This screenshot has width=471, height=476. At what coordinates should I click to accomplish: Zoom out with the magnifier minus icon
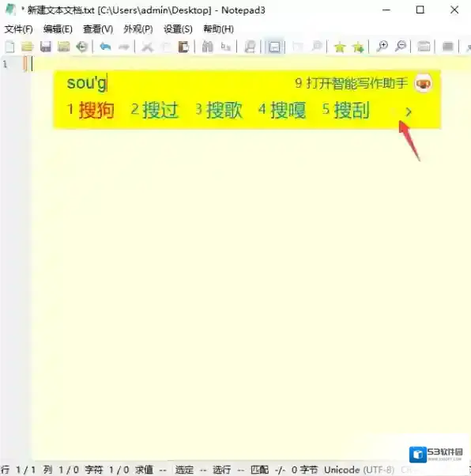coord(401,47)
